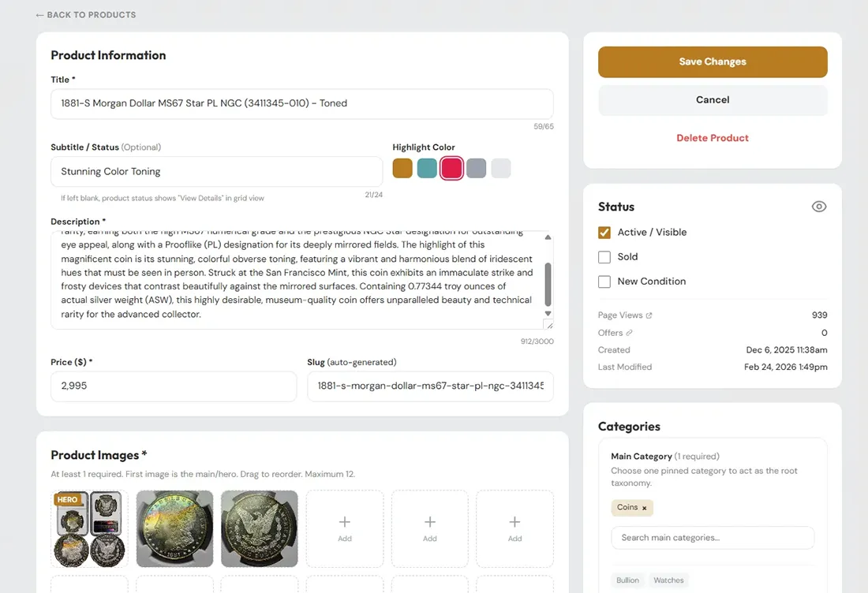Toggle the Status eye visibility icon
The width and height of the screenshot is (868, 593).
point(819,207)
